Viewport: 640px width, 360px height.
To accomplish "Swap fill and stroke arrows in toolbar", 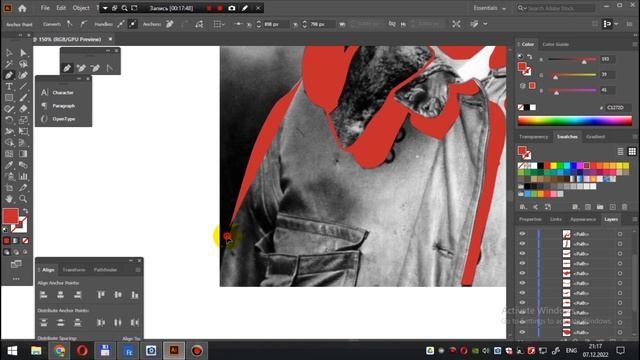I will 25,211.
